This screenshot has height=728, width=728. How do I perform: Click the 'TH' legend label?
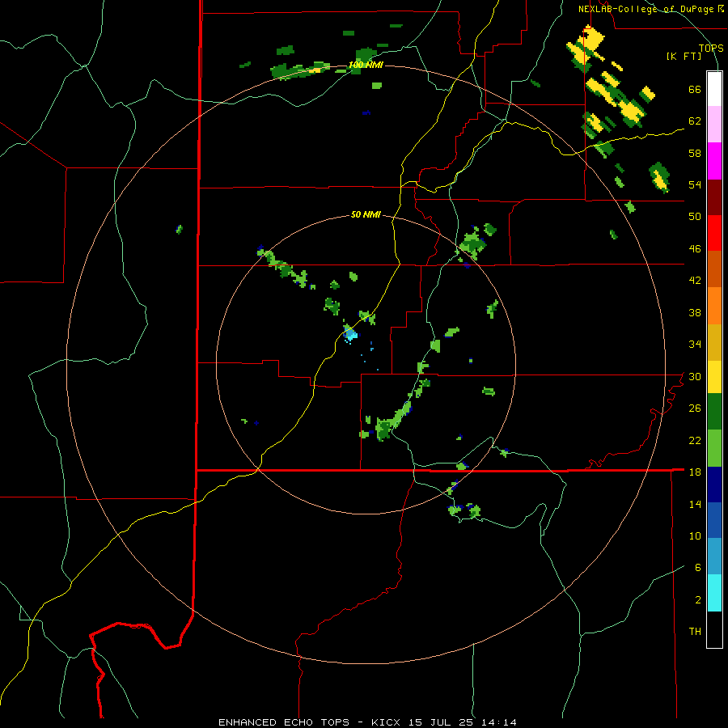695,632
